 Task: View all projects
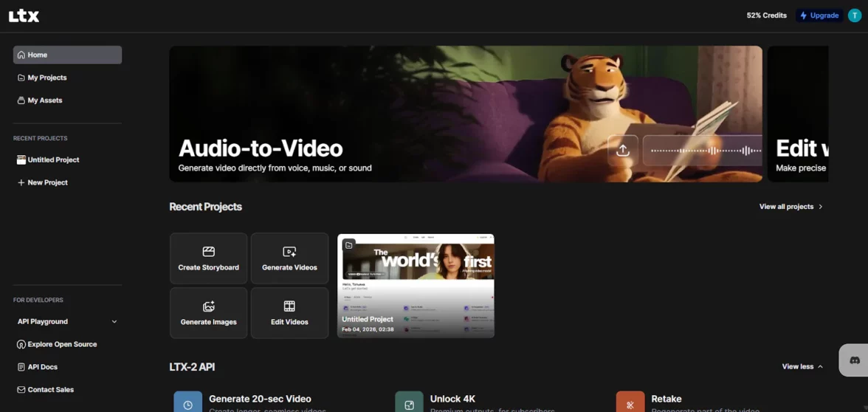[x=790, y=207]
